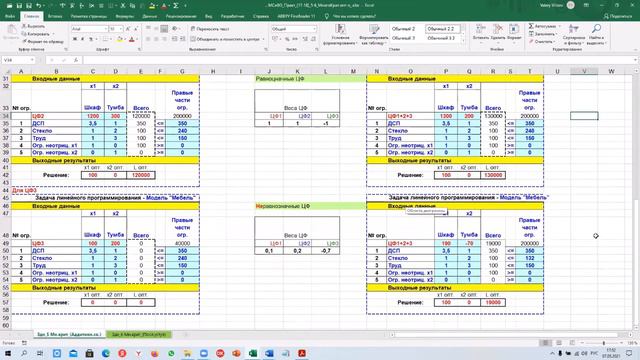Click the align text left button

148,39
